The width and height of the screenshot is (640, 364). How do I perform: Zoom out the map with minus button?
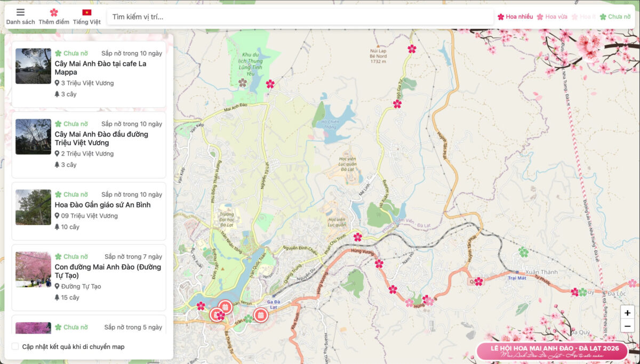627,326
